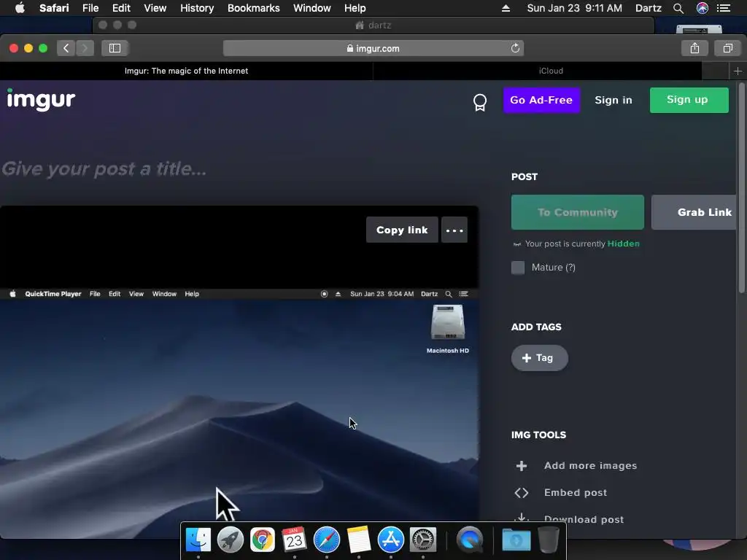This screenshot has width=747, height=560.
Task: Click the Copy link button
Action: 402,230
